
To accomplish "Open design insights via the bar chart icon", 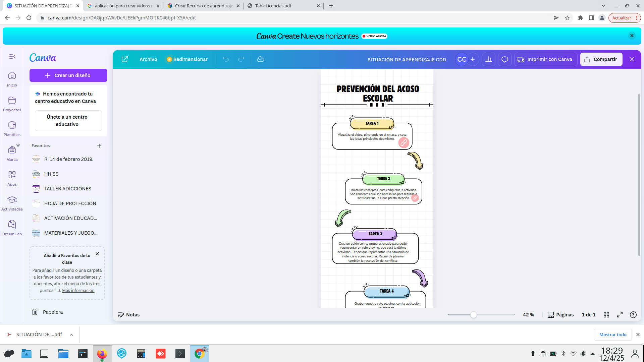I will point(488,59).
